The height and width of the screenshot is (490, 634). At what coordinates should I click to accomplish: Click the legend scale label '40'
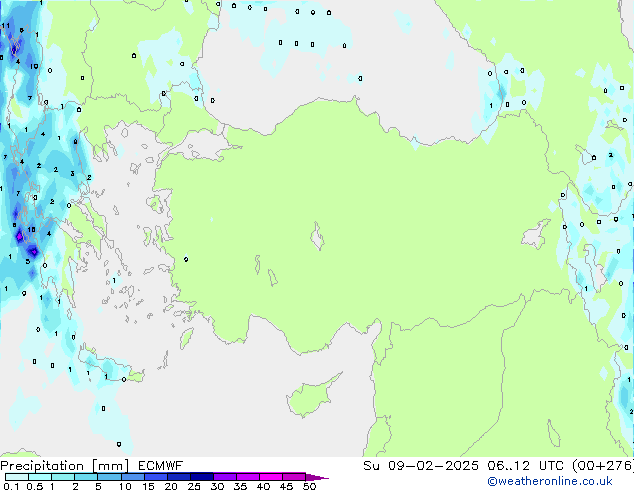[x=263, y=486]
